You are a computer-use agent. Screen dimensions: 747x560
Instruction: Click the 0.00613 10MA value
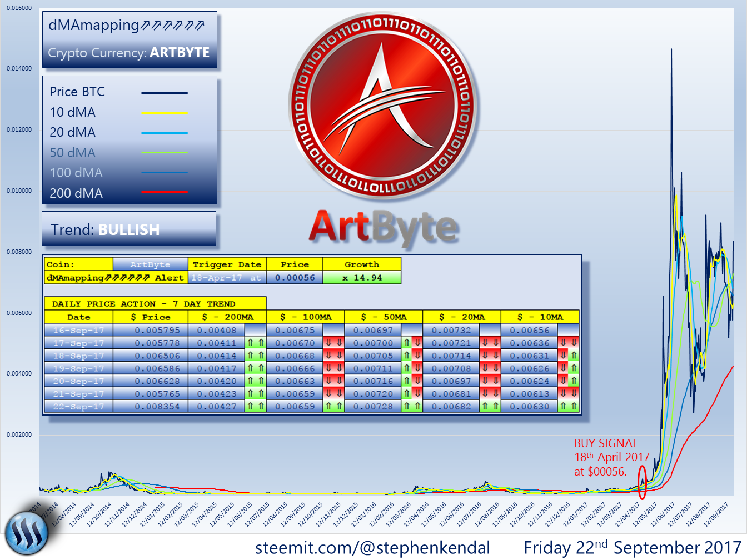pos(530,393)
